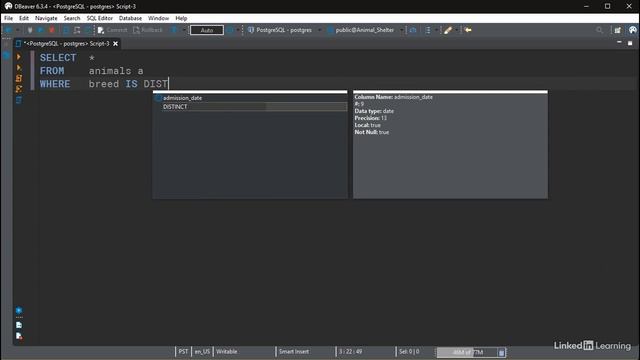The width and height of the screenshot is (640, 360).
Task: Open the public@Animal_Shelter schema selector
Action: [364, 30]
